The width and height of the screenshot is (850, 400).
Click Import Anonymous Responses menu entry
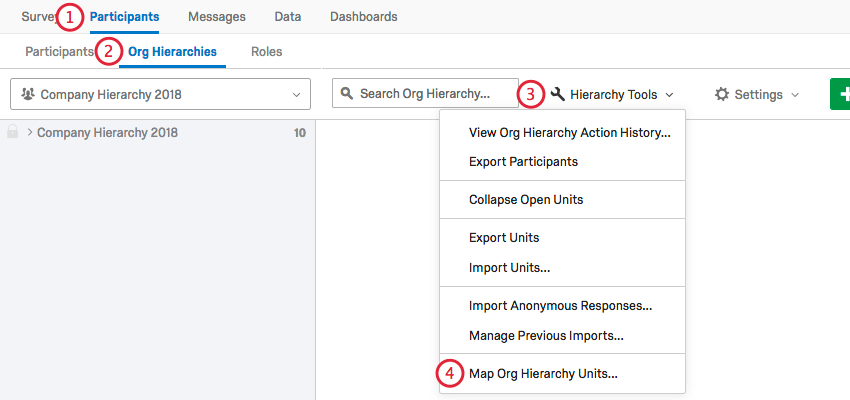[560, 306]
